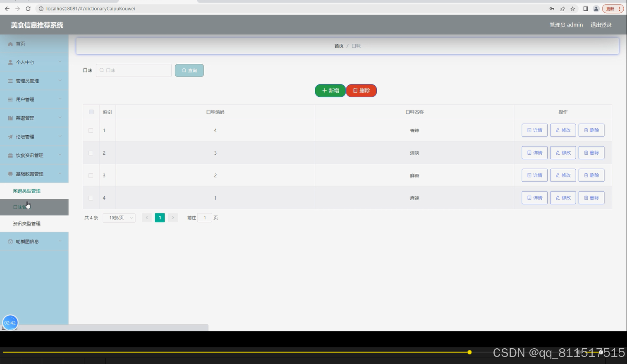Expand the 轮播图信息 menu chevron

click(x=60, y=241)
